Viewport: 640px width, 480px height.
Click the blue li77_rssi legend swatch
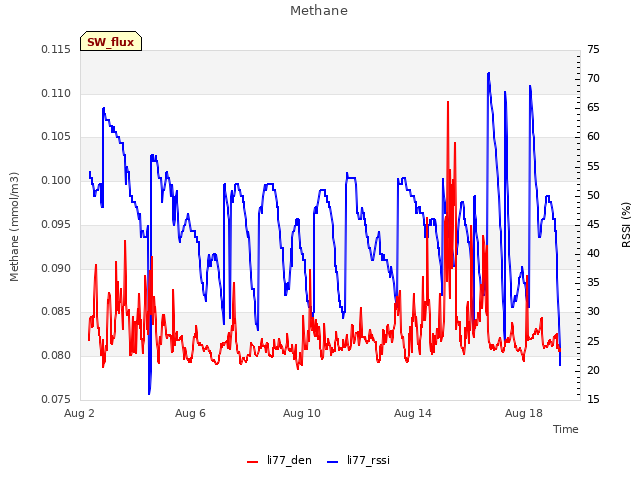pyautogui.click(x=333, y=462)
